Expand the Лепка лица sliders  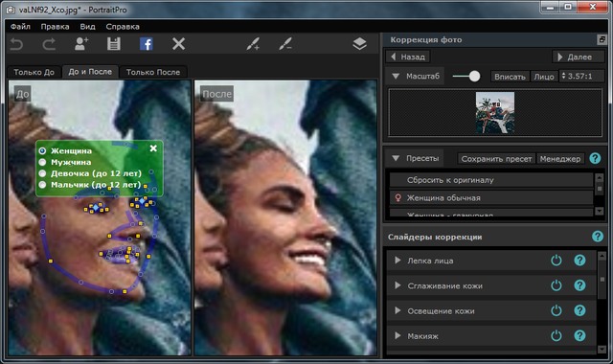tap(397, 261)
